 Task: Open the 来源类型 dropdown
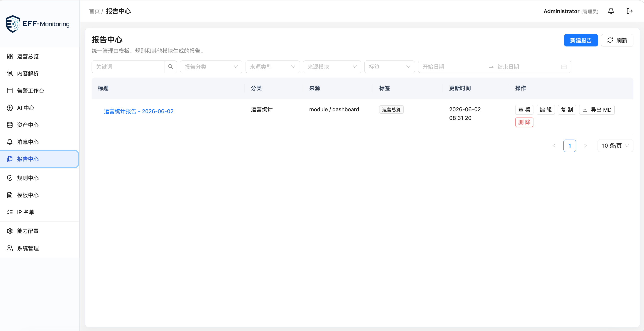tap(273, 67)
